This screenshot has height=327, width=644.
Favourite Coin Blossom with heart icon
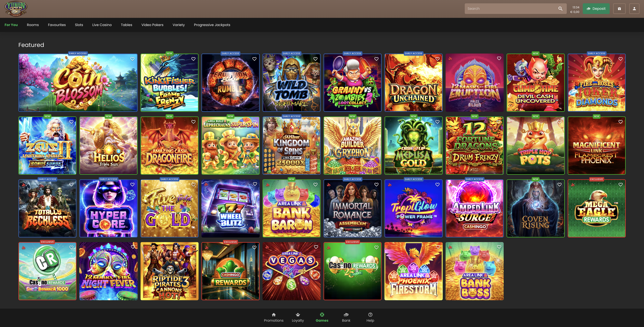(x=132, y=59)
